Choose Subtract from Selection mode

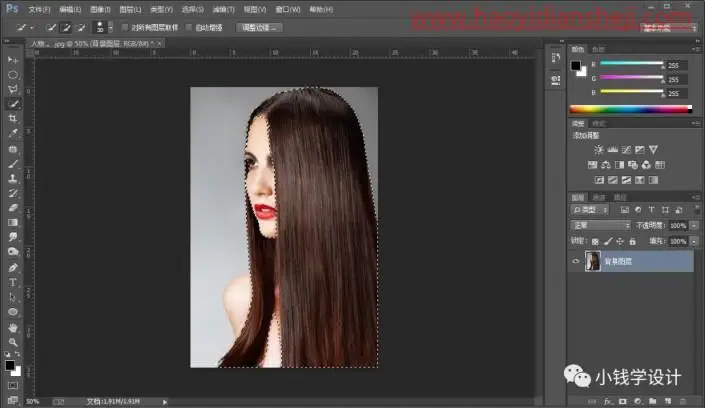[x=81, y=28]
